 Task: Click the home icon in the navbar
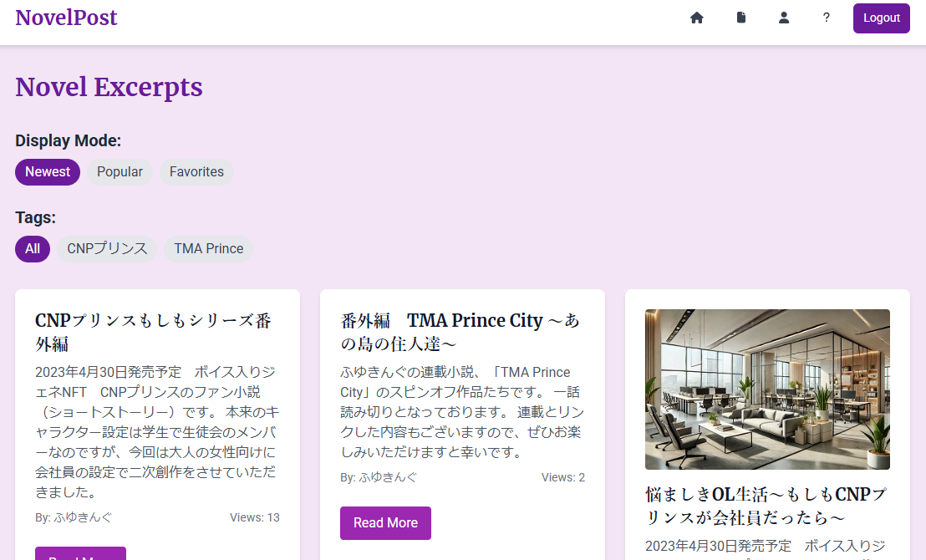[x=696, y=17]
